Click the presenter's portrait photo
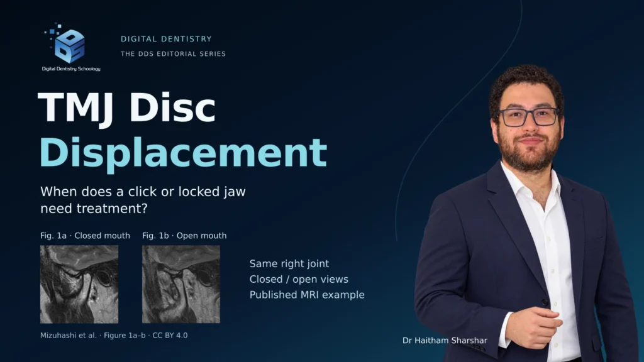 click(x=526, y=214)
